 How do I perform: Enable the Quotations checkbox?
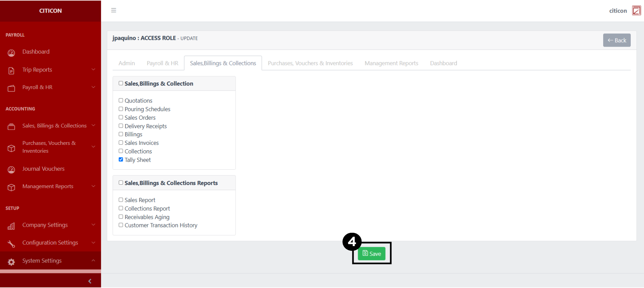point(121,100)
